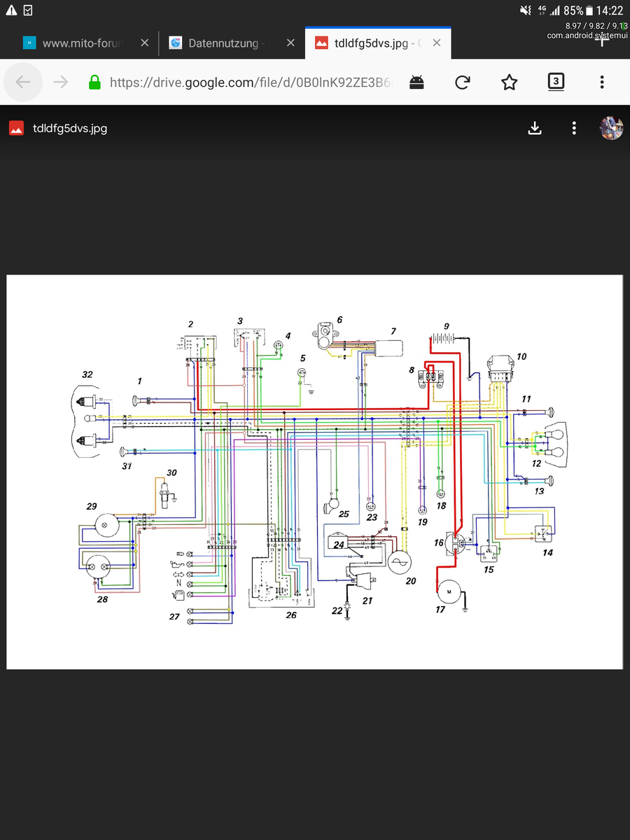Switch to the Datennutzung tab
The width and height of the screenshot is (630, 840).
pos(224,43)
